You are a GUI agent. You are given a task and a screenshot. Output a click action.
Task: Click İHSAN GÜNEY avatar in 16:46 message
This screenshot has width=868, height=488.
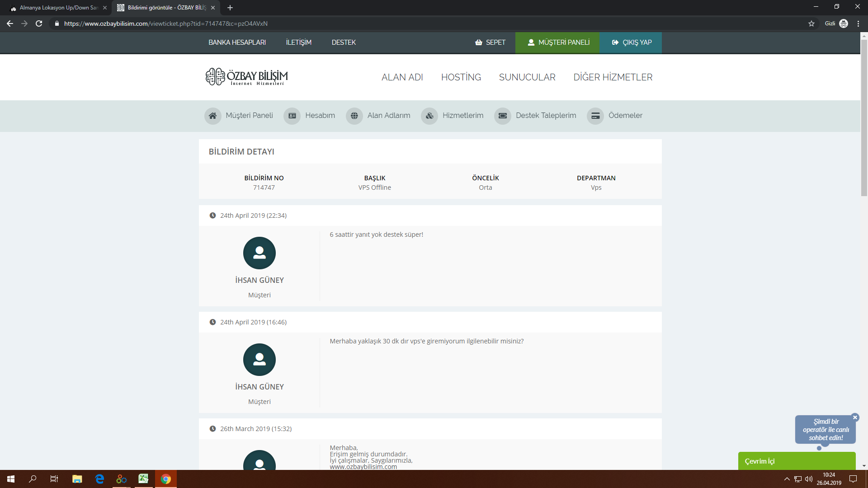[x=259, y=360]
